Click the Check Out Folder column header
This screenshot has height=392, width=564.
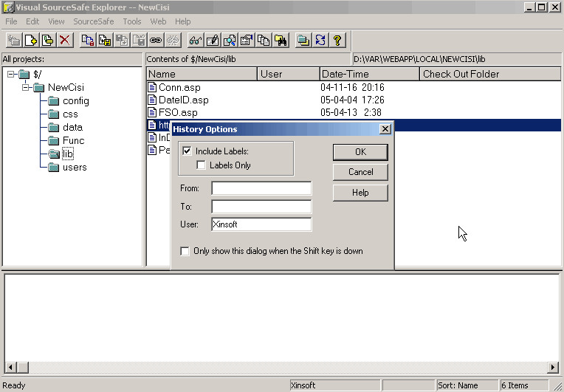[x=490, y=74]
